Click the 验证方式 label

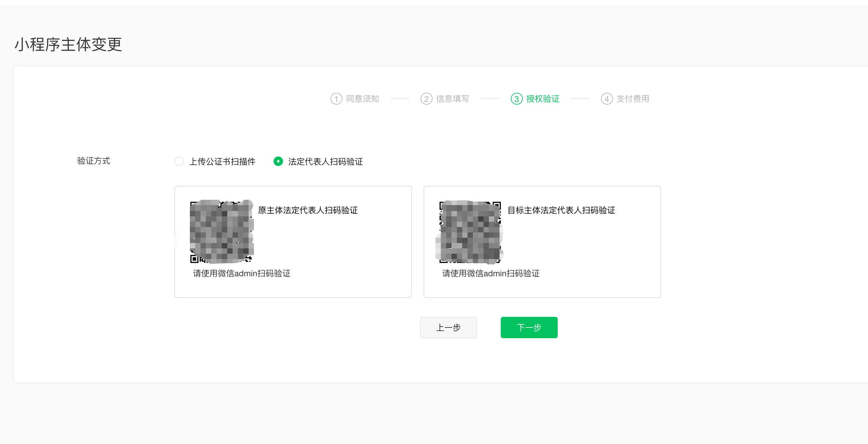pyautogui.click(x=94, y=161)
